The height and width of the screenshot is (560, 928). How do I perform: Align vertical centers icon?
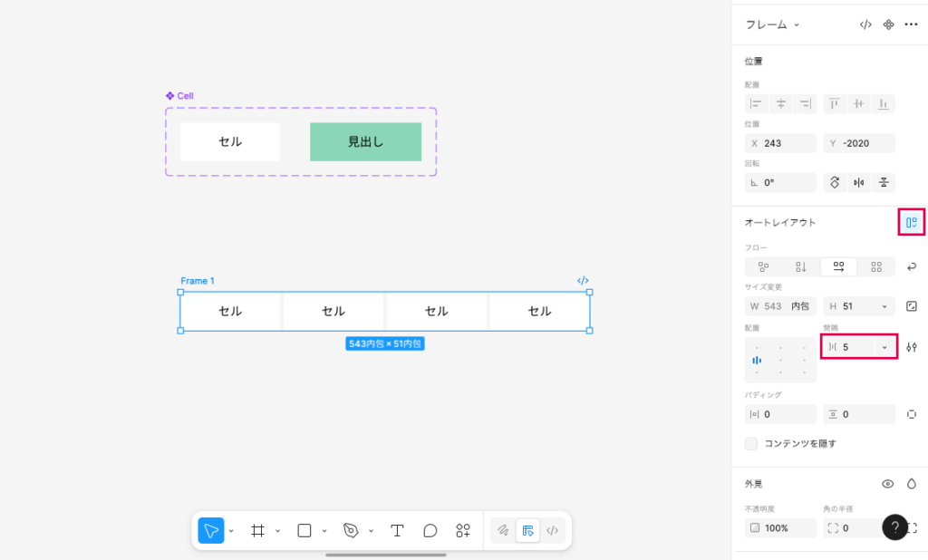coord(859,103)
